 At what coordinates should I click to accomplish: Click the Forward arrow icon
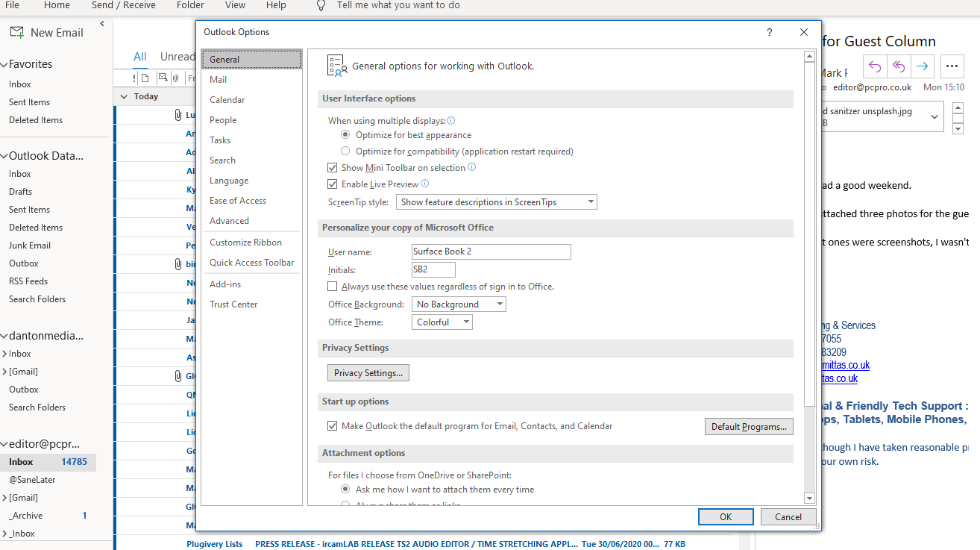923,66
